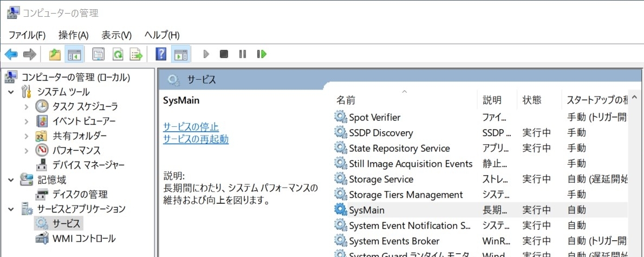Screen dimensions: 644x257
Task: Click the Start service play icon
Action: (206, 54)
